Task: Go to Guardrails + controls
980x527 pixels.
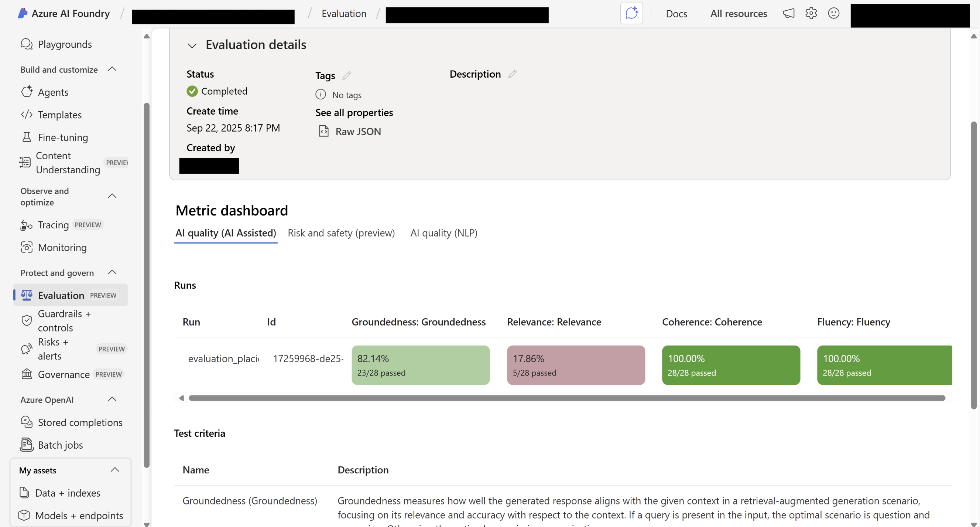Action: point(64,320)
